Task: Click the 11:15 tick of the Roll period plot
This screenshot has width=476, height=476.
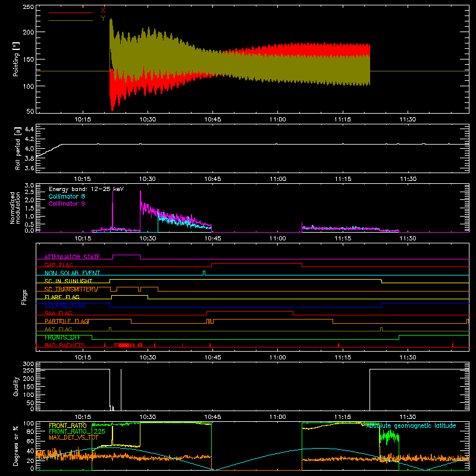Action: (343, 179)
